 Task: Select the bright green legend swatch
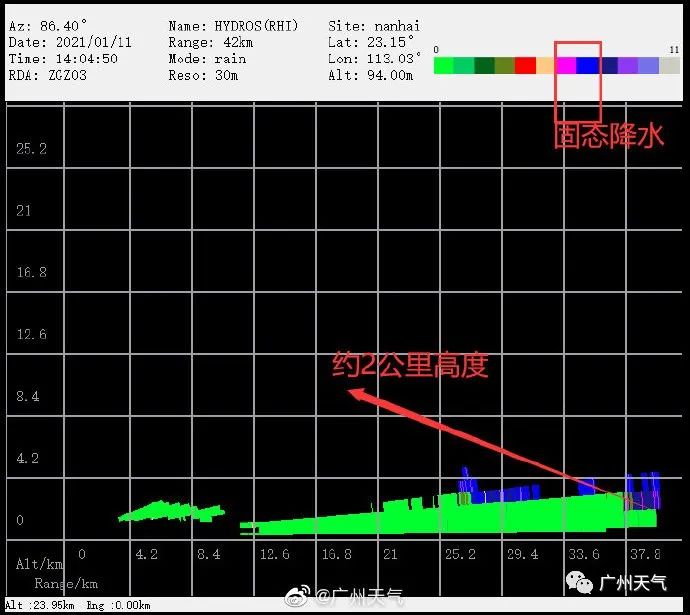click(x=444, y=66)
